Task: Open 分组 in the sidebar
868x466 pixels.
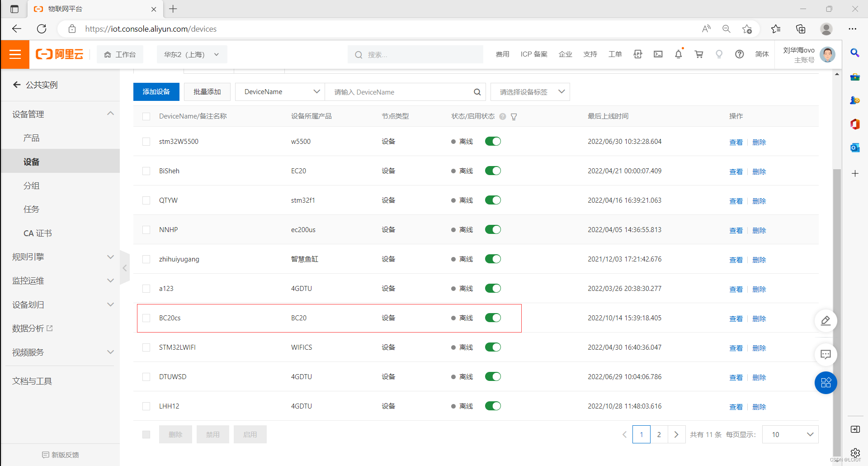Action: tap(32, 185)
